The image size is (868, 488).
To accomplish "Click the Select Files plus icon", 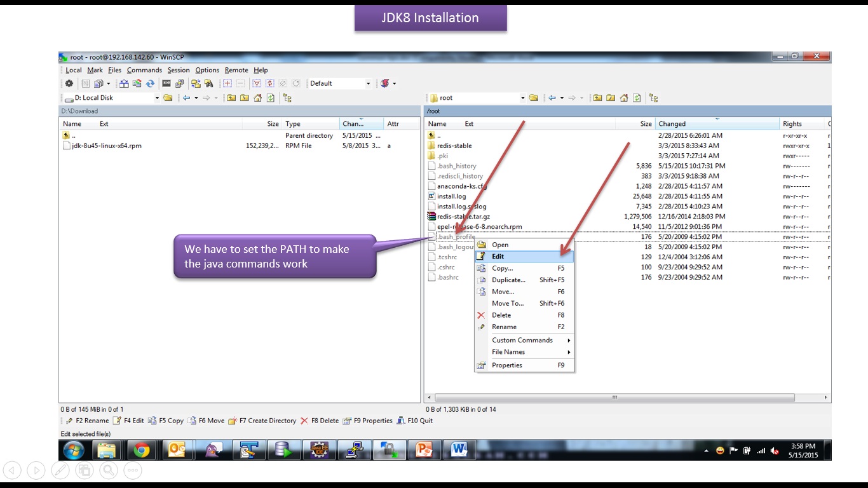I will tap(227, 83).
